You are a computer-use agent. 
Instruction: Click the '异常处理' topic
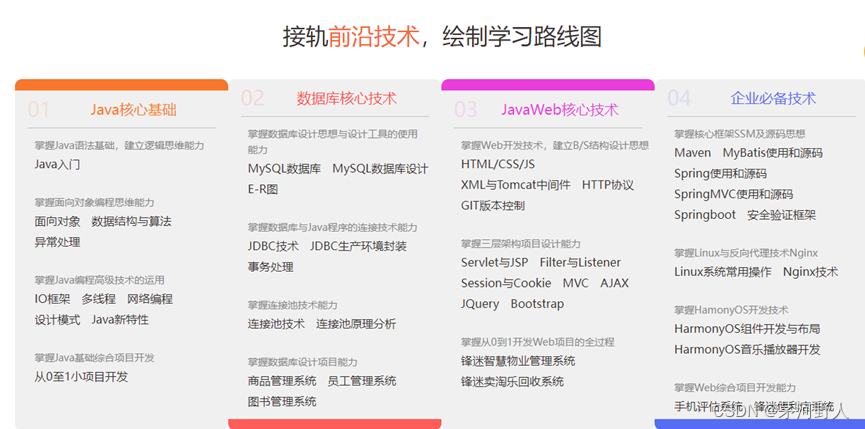[x=57, y=242]
